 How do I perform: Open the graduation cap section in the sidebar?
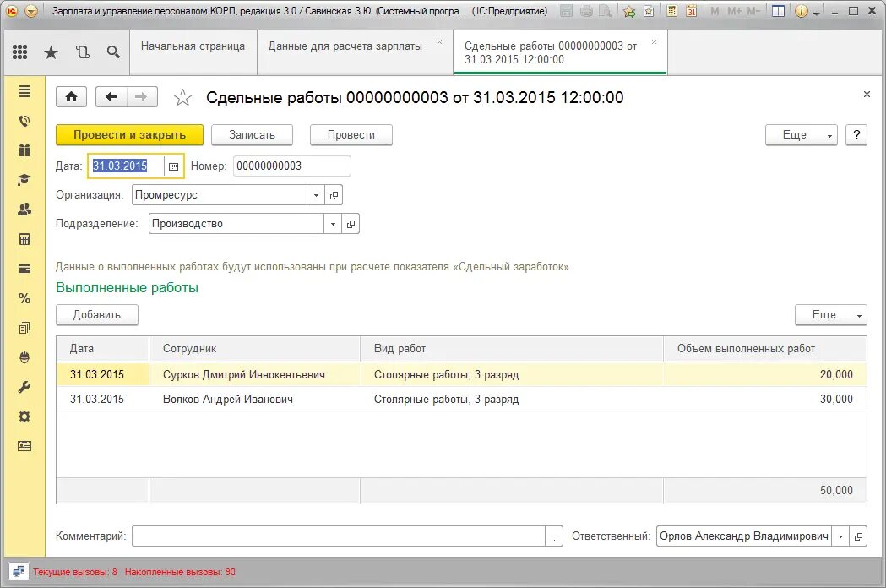click(x=24, y=180)
